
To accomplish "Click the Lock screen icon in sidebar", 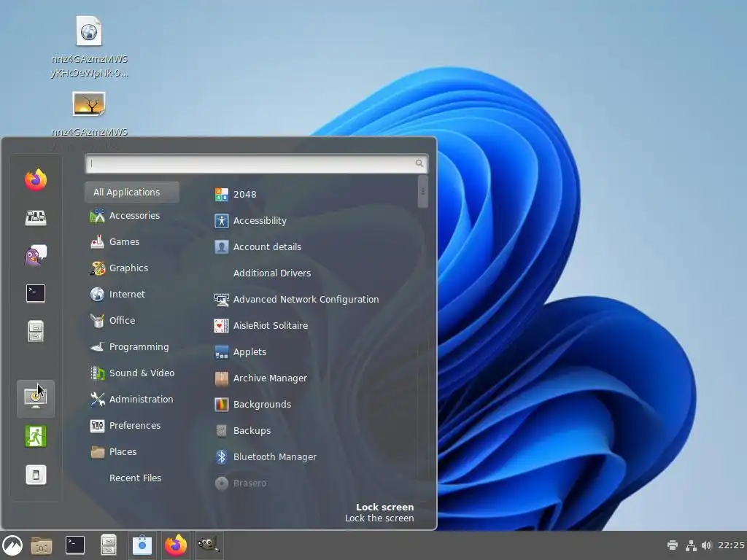I will (x=36, y=399).
